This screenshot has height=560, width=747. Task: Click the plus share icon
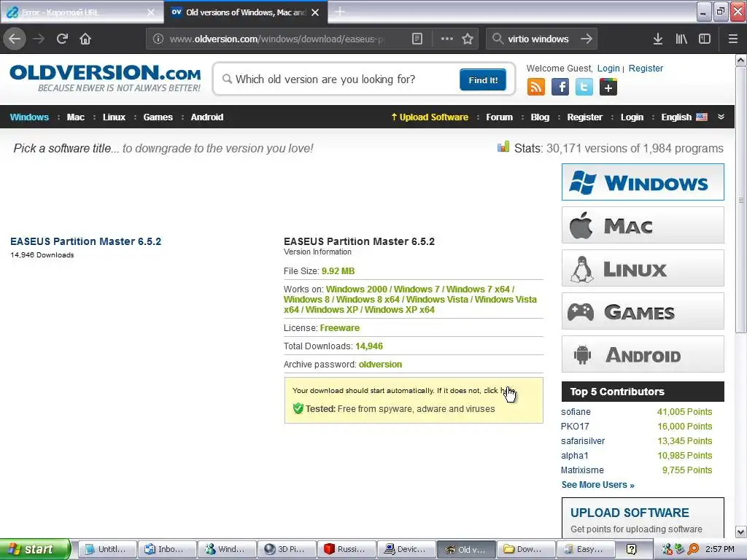[x=608, y=87]
